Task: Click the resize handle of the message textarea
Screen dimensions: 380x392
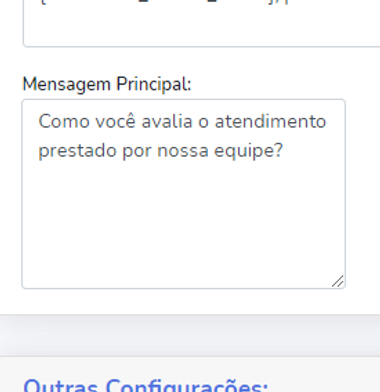Action: 338,281
